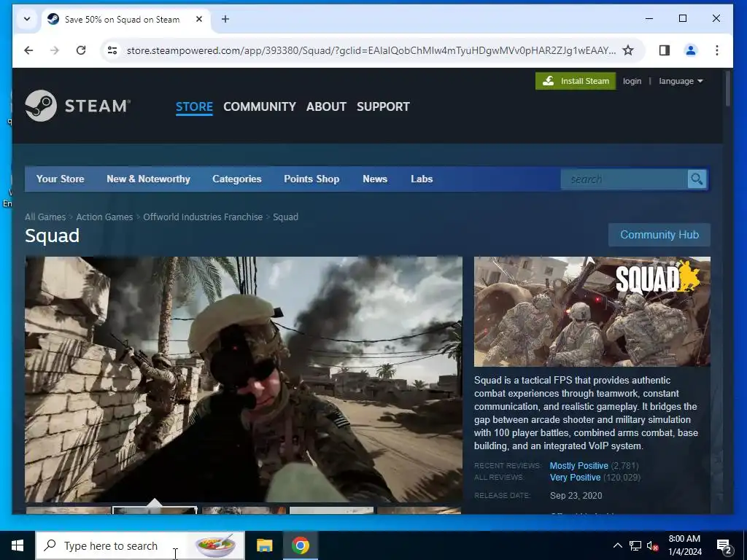The width and height of the screenshot is (747, 560).
Task: Click the Install Steam button
Action: pos(576,81)
